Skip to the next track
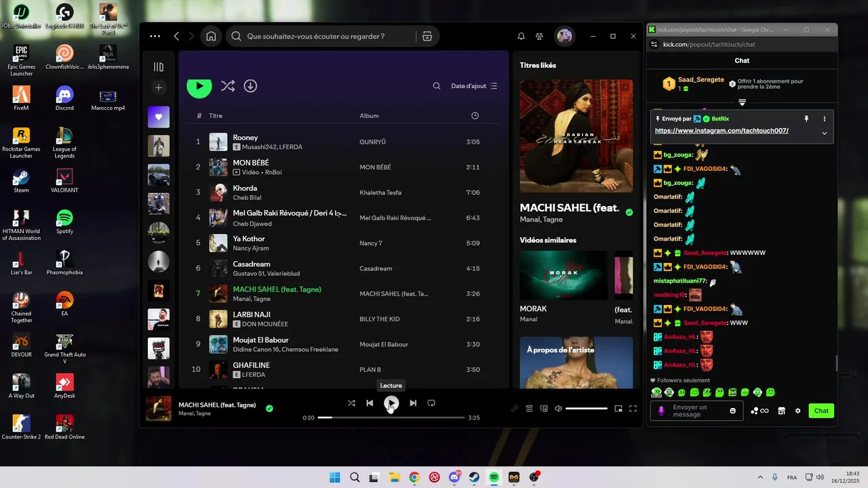 pyautogui.click(x=413, y=403)
